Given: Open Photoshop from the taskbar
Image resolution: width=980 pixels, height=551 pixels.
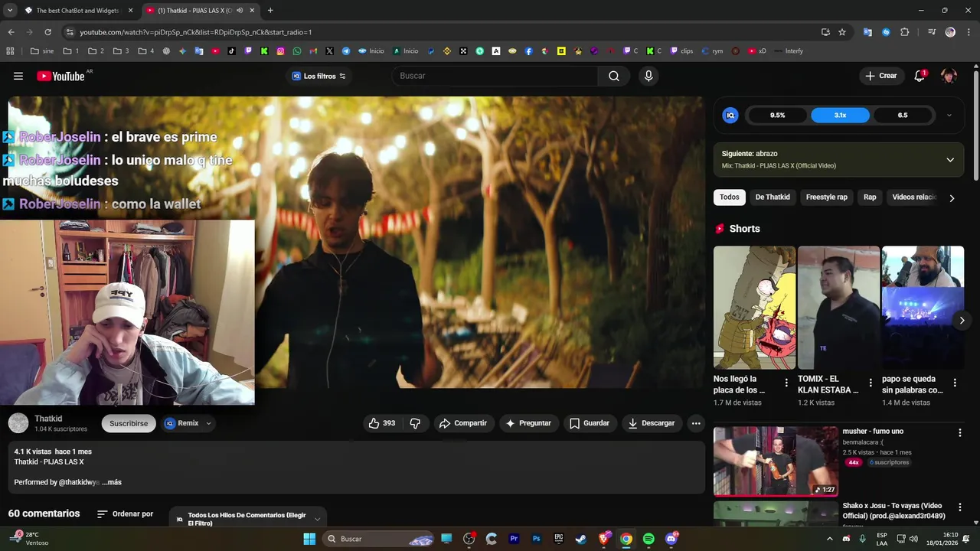Looking at the screenshot, I should point(536,539).
